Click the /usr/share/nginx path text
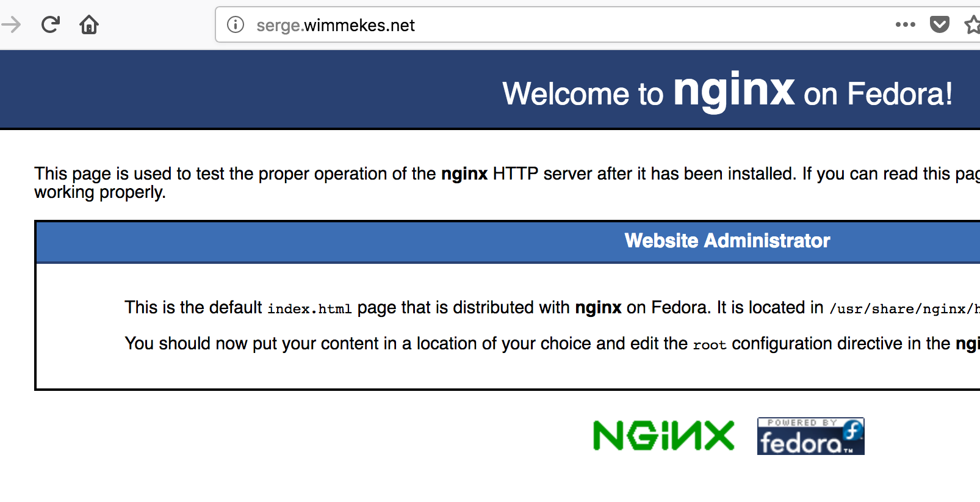980x502 pixels. coord(903,309)
